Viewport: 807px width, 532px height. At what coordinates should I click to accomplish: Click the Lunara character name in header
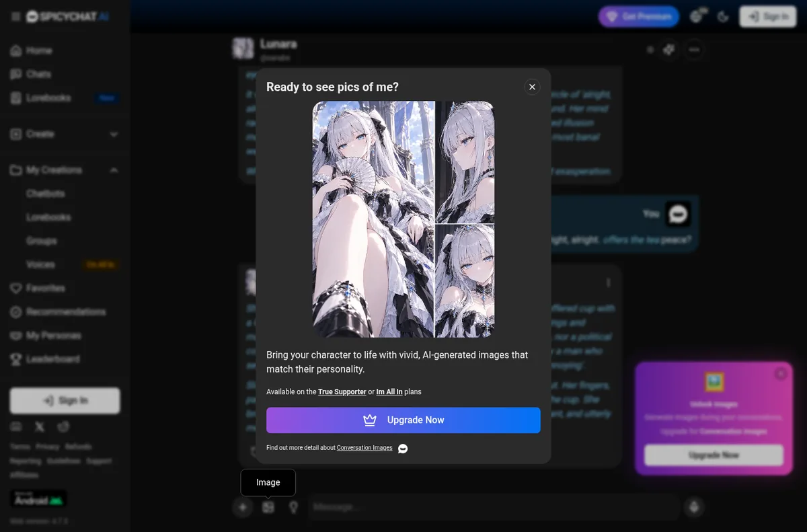278,44
